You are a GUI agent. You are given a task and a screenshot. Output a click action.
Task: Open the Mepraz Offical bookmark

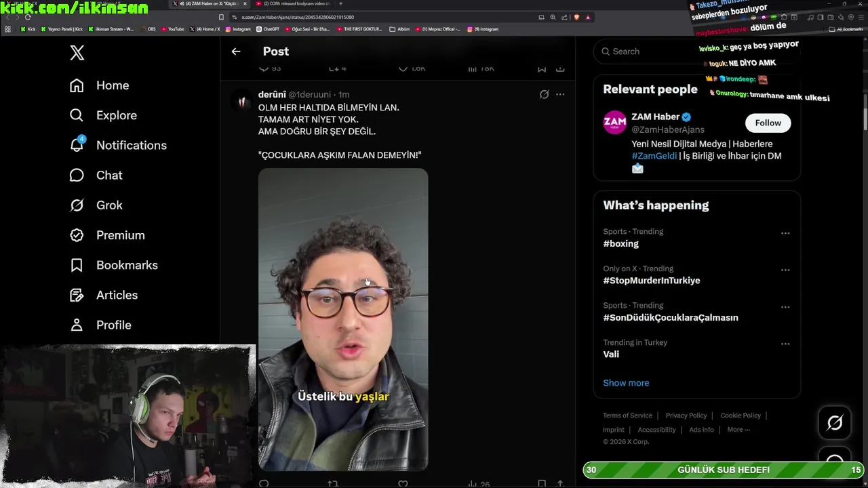coord(438,29)
